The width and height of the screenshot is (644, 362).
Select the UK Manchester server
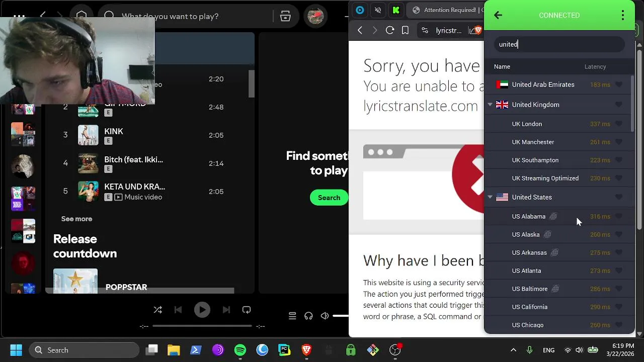click(558, 142)
